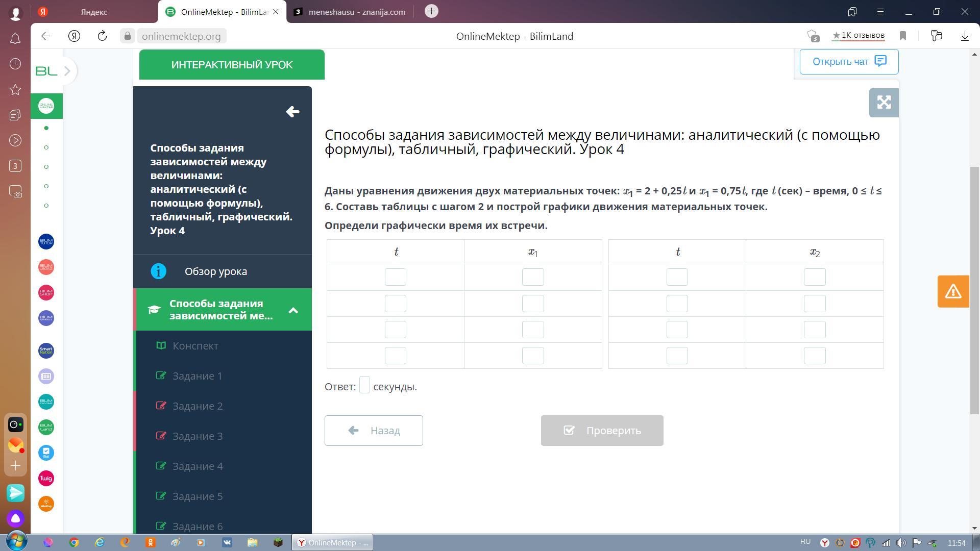Open the browser downloads icon
The width and height of the screenshot is (980, 551).
tap(965, 36)
